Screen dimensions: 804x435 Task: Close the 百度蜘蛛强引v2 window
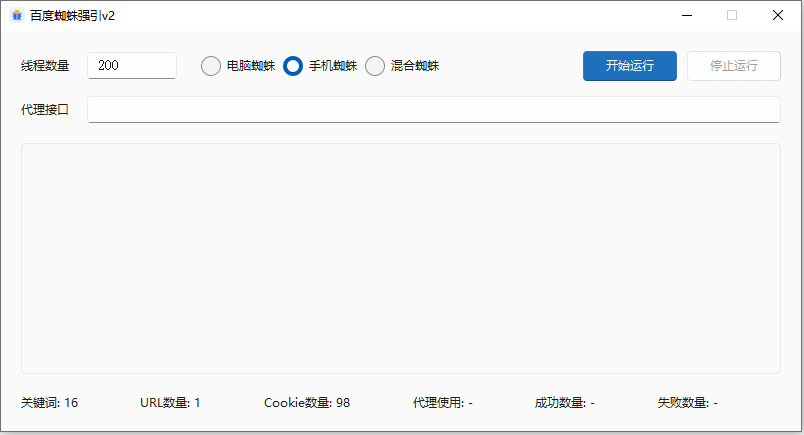(x=778, y=15)
